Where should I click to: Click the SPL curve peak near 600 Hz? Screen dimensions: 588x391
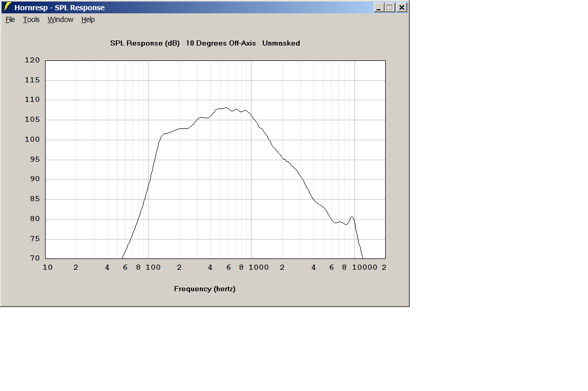(225, 108)
